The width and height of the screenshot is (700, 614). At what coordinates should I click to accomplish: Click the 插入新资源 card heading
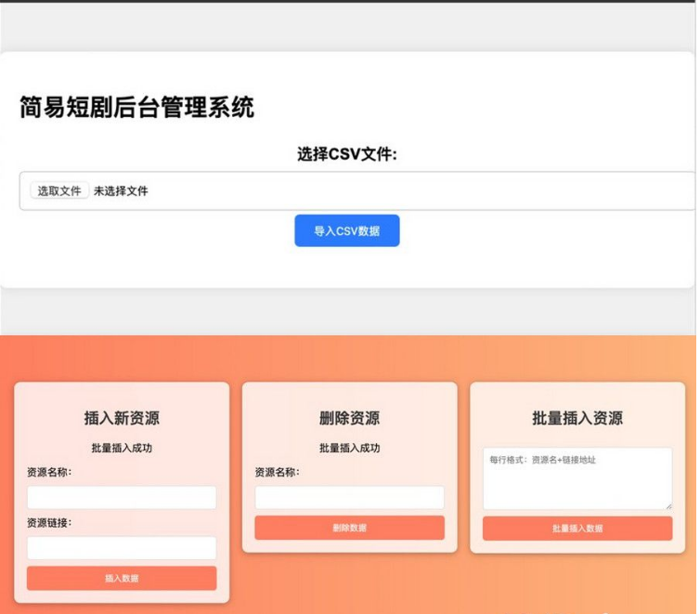122,418
